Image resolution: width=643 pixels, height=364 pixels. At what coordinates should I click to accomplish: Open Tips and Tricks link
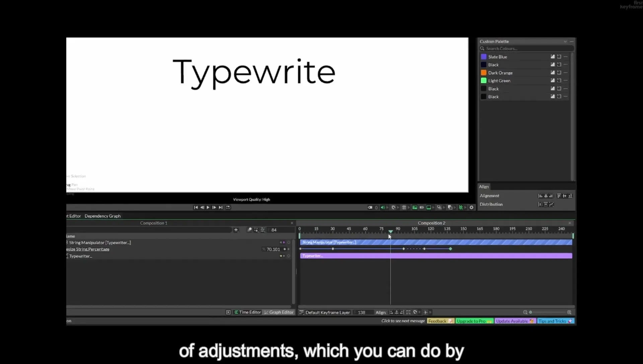pos(556,321)
